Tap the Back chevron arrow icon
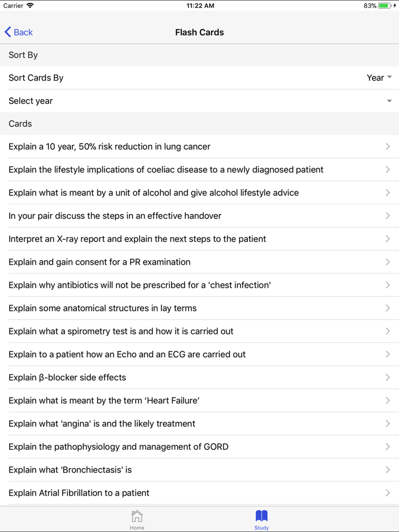Viewport: 399px width, 532px height. click(7, 32)
